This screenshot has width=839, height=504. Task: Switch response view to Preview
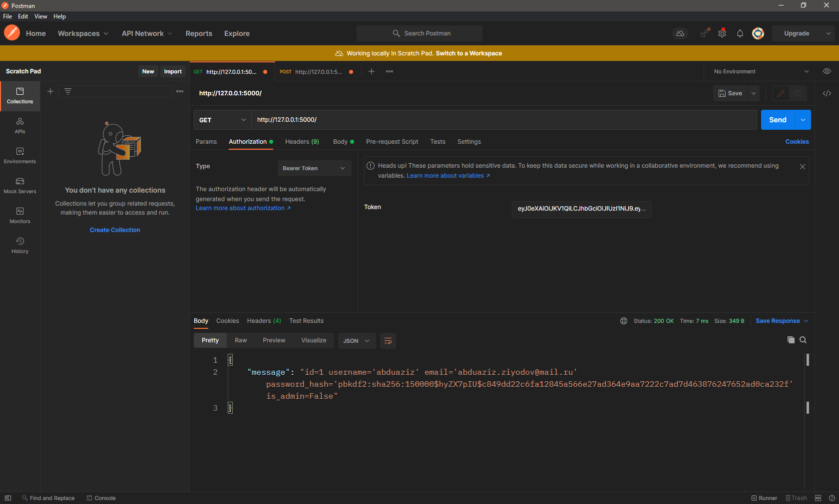coord(274,340)
